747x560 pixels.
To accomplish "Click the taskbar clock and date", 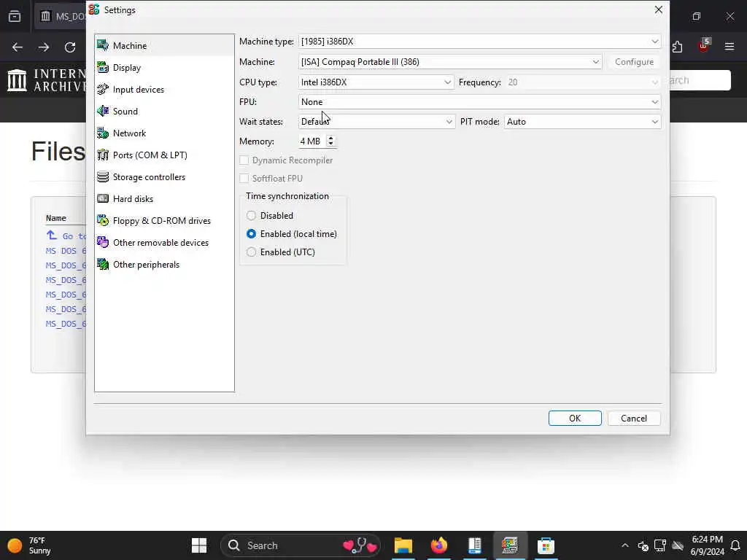I will [x=707, y=545].
